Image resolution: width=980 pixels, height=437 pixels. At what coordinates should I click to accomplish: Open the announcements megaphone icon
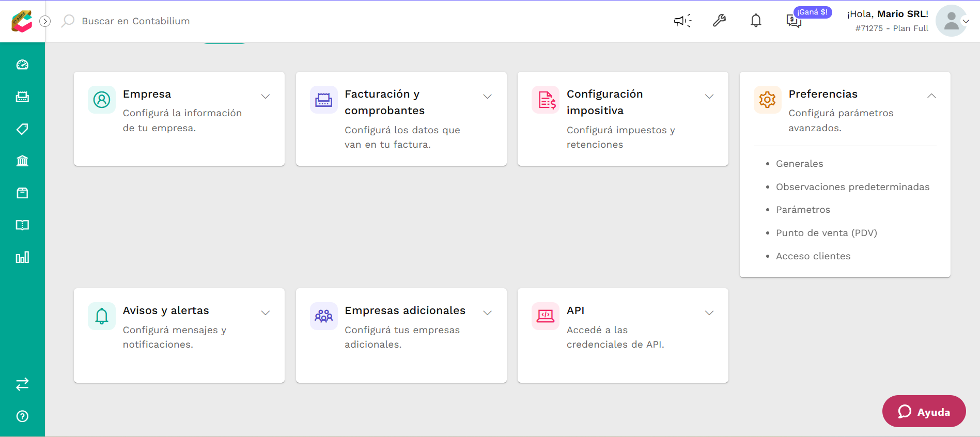coord(682,21)
